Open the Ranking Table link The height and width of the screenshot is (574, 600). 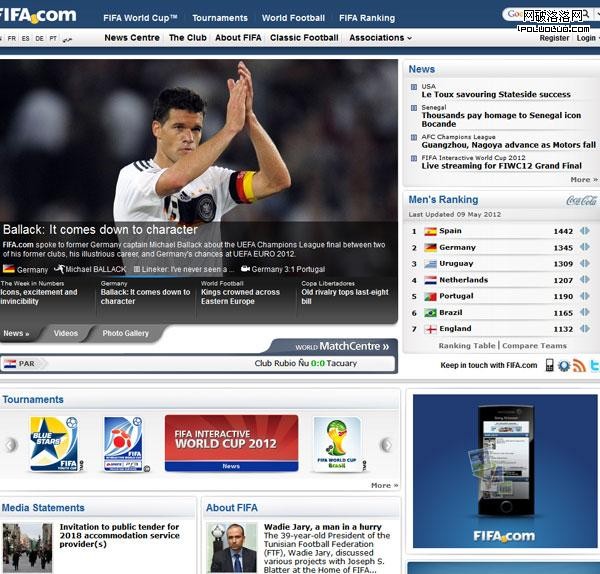pyautogui.click(x=467, y=346)
